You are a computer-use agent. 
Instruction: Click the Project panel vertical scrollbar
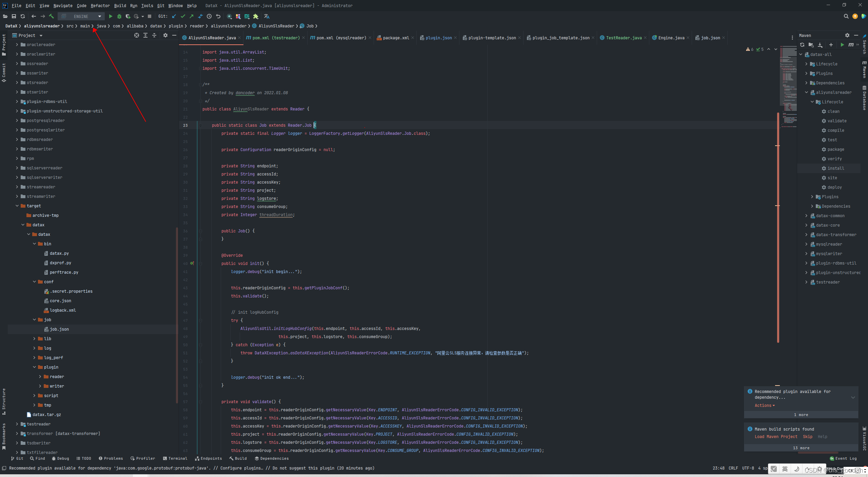(x=177, y=315)
